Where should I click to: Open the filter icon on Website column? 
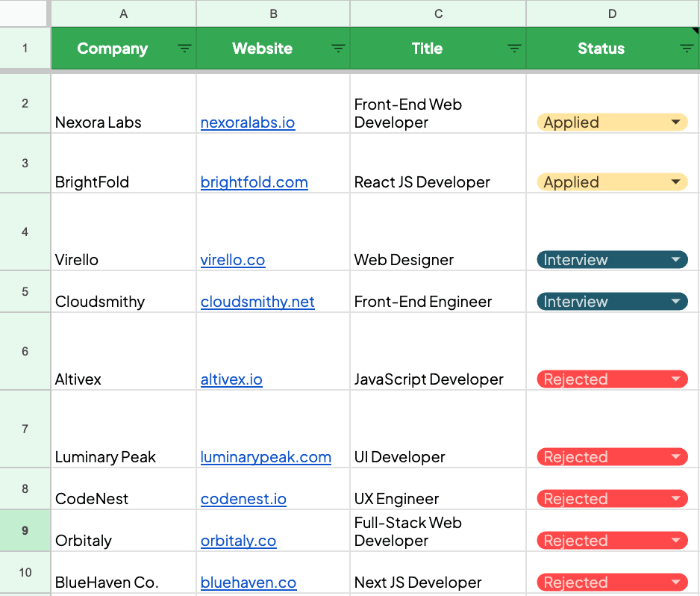pyautogui.click(x=338, y=48)
